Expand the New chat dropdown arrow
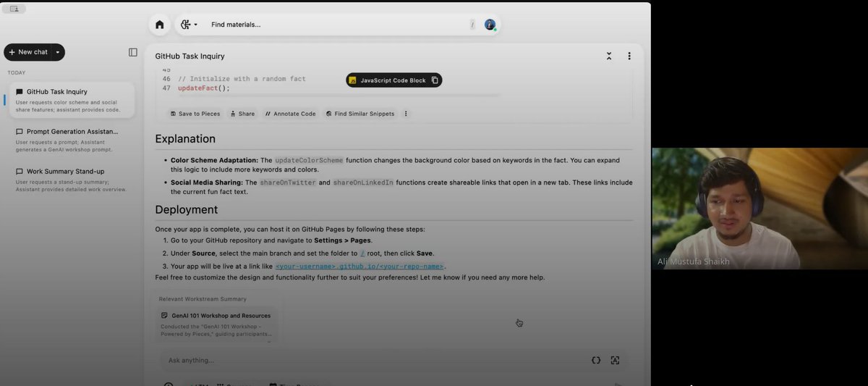The width and height of the screenshot is (868, 386). 58,52
